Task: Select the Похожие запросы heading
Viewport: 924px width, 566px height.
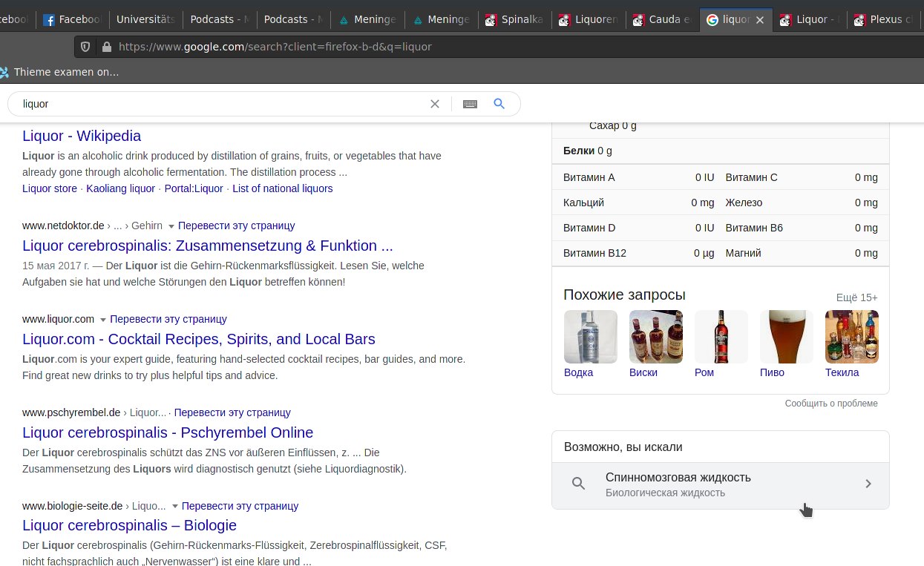Action: pos(625,294)
